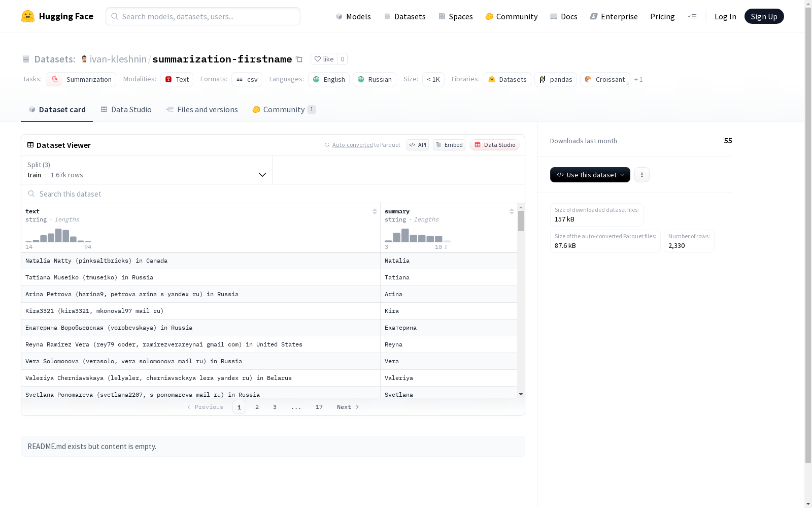
Task: Sort by the text column arrows
Action: pos(375,211)
